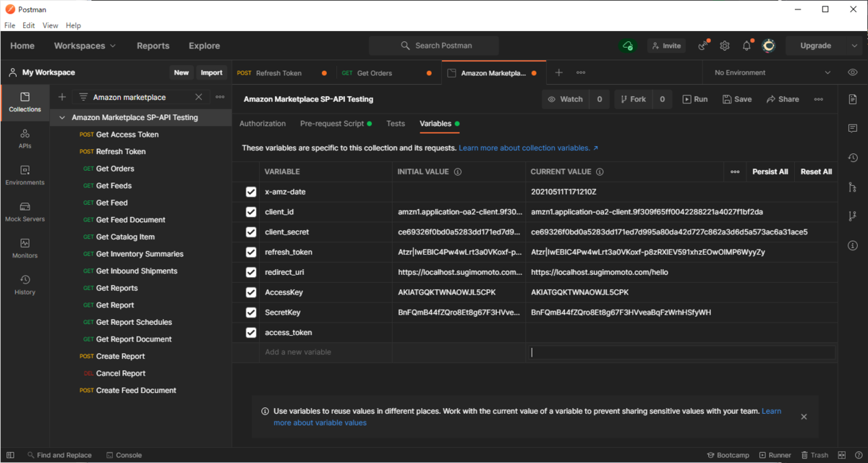868x463 pixels.
Task: Open the Monitors sidebar panel
Action: click(x=25, y=248)
